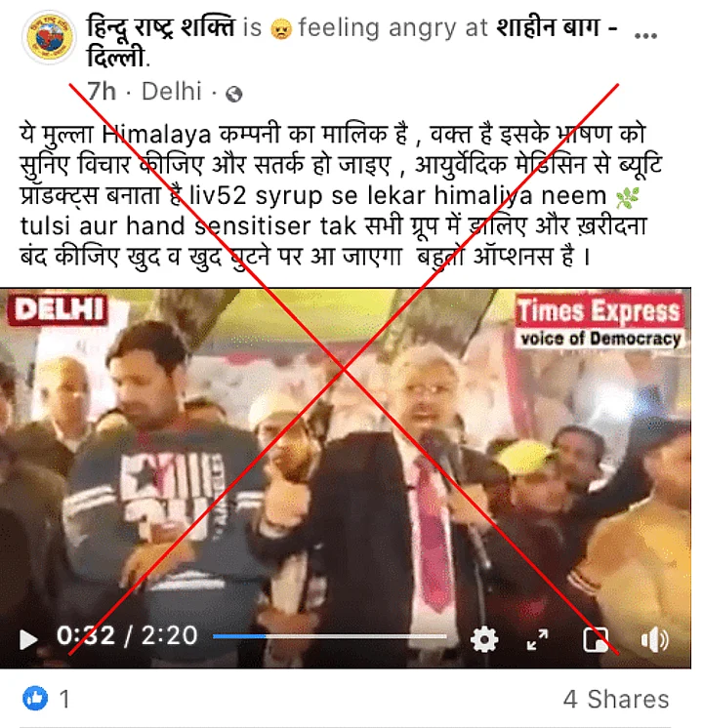Click the angry feeling emoji
703x728 pixels.
click(x=280, y=28)
